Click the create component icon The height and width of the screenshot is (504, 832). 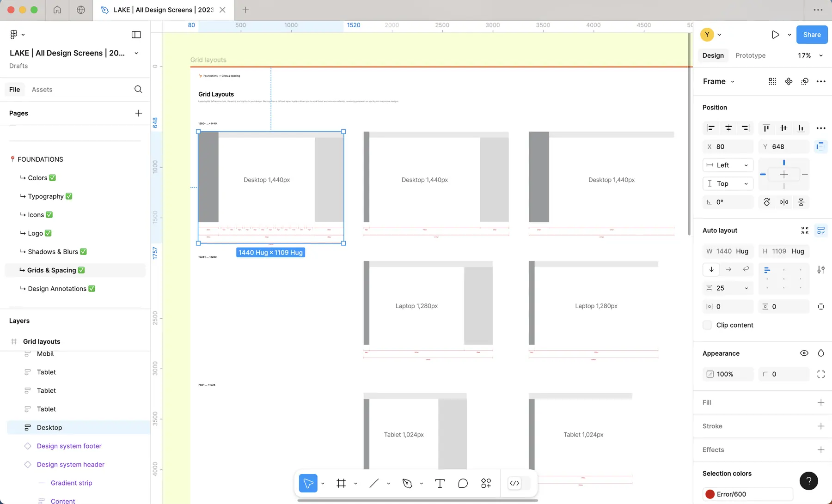pyautogui.click(x=789, y=81)
